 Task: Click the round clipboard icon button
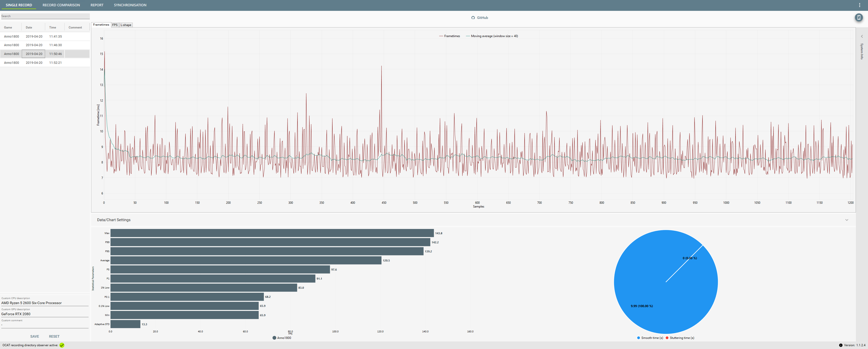point(859,17)
